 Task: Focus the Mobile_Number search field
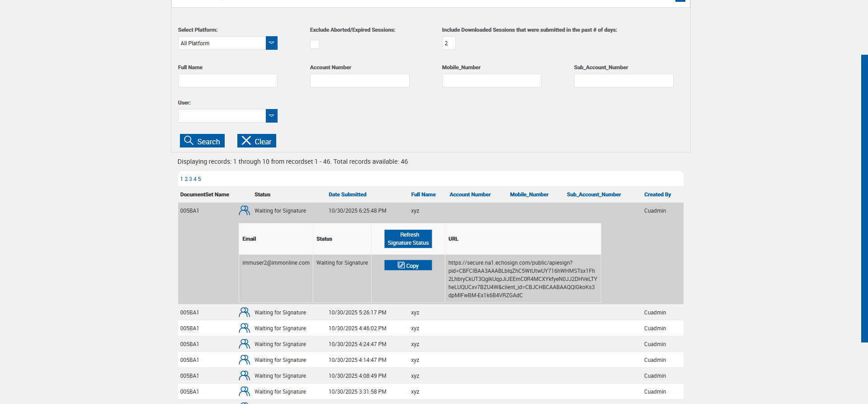click(x=491, y=81)
